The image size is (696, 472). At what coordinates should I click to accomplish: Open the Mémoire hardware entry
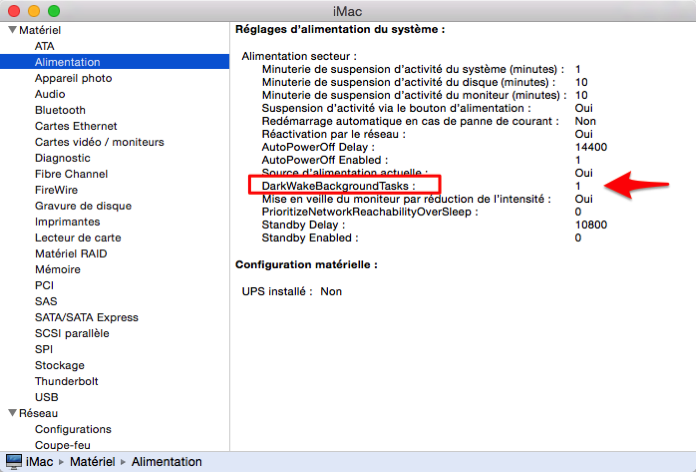click(58, 269)
